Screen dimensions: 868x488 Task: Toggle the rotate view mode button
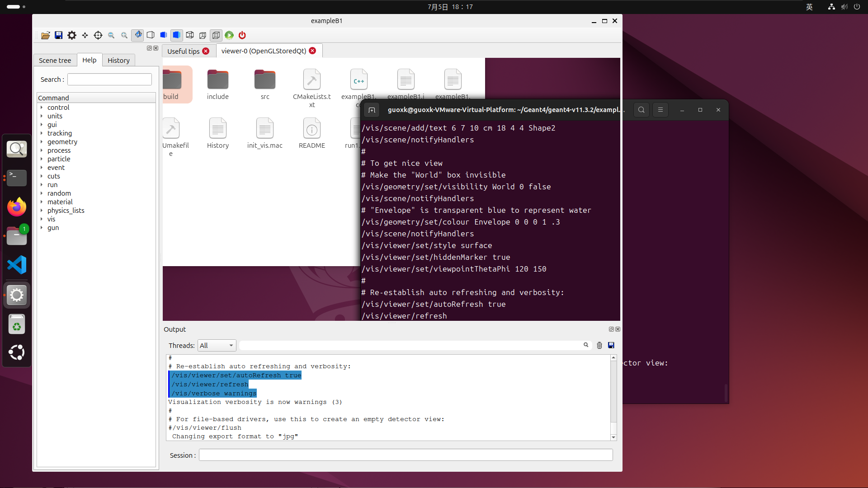[137, 35]
